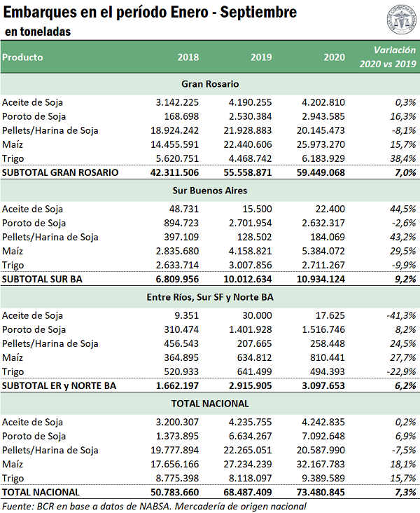Image resolution: width=420 pixels, height=513 pixels.
Task: Click the 2018 column header
Action: 188,57
